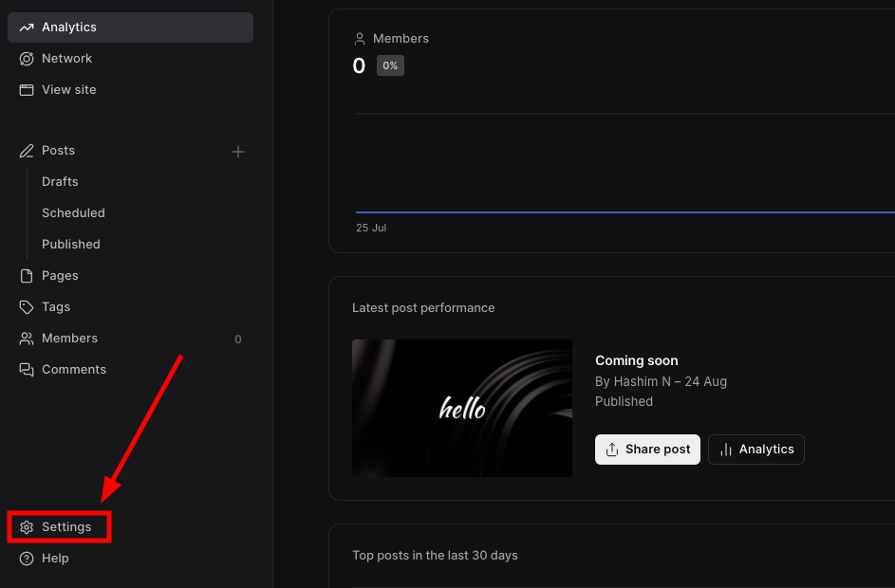
Task: Click the upload icon on Share post
Action: (612, 450)
